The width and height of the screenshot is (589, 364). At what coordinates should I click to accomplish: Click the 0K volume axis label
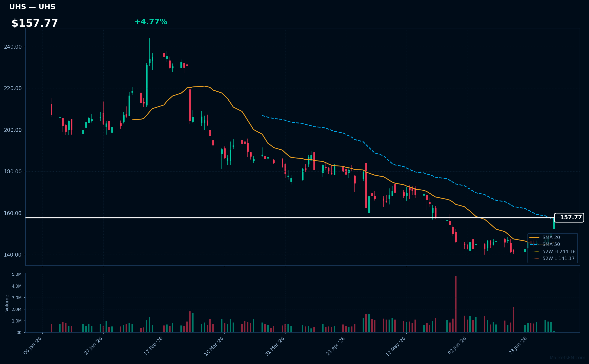point(19,333)
